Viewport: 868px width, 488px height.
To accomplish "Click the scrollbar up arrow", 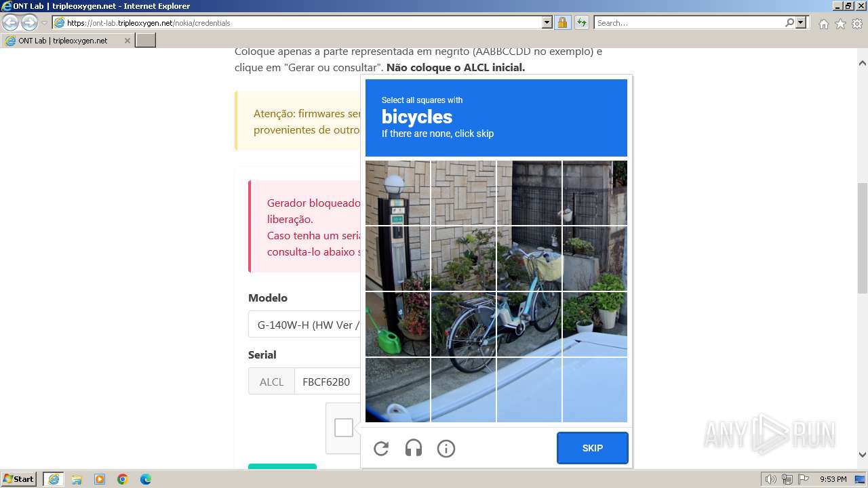I will coord(862,62).
